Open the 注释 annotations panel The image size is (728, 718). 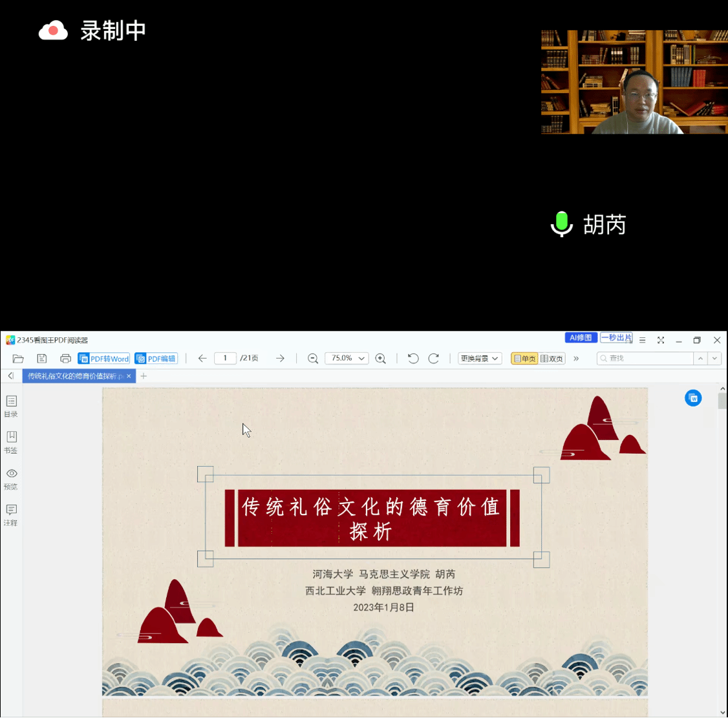[11, 514]
